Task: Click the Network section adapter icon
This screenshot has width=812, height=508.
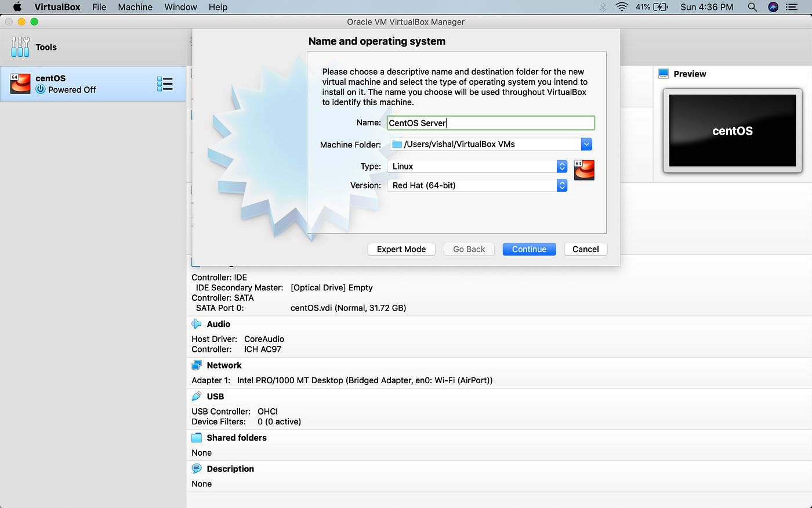Action: [196, 365]
